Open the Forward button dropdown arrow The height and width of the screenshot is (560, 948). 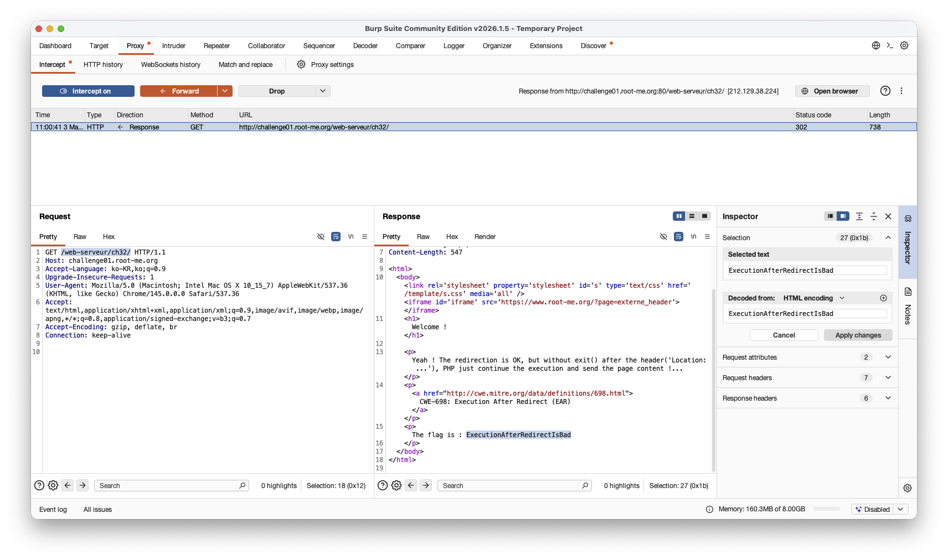coord(225,91)
